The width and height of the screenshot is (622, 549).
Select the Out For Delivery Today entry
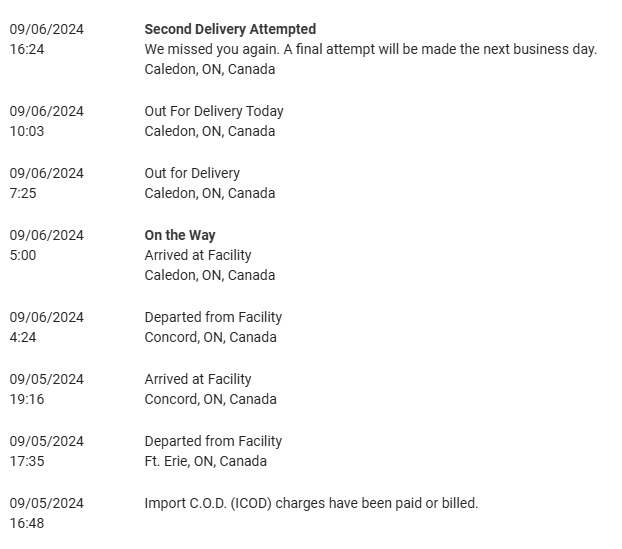click(214, 111)
